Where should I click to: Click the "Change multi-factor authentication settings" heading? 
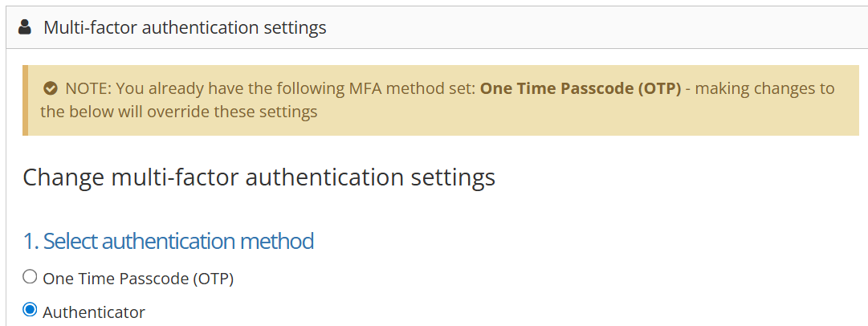point(259,177)
